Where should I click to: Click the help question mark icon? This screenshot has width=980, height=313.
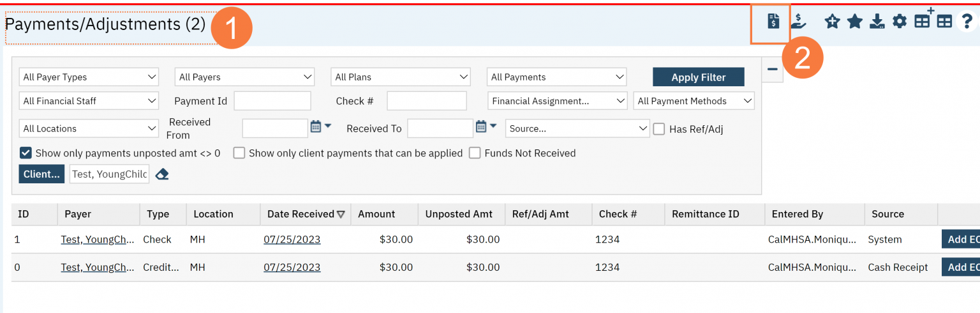[x=967, y=22]
